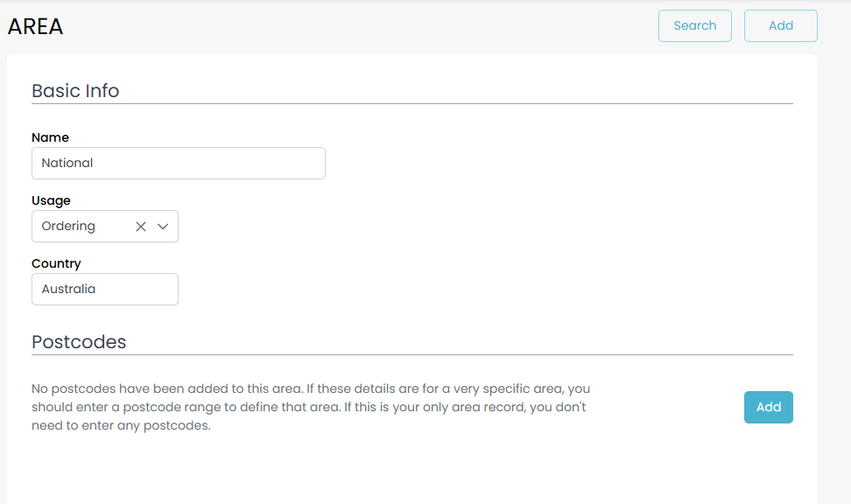
Task: Click the no postcodes added message text
Action: [x=309, y=407]
